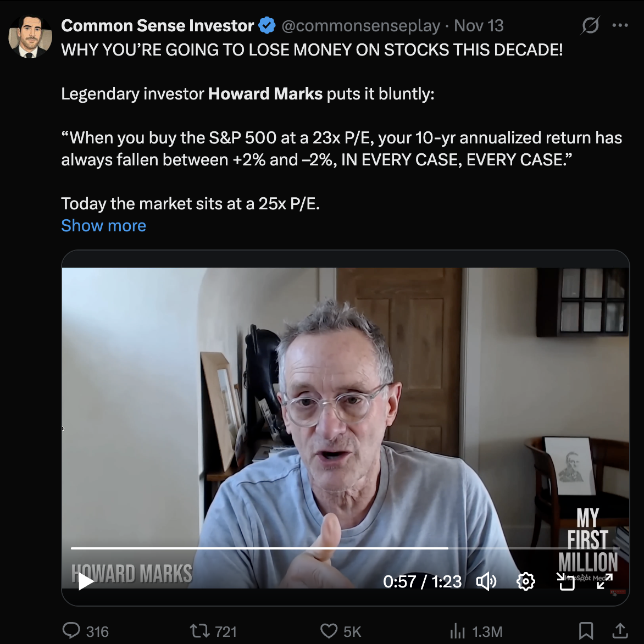Play the Howard Marks video
Viewport: 644px width, 644px height.
coord(85,581)
